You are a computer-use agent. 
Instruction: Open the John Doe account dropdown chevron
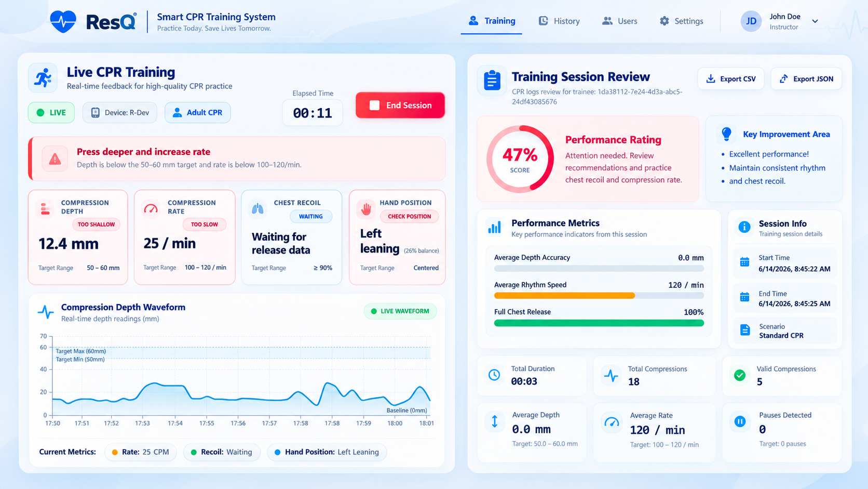815,21
